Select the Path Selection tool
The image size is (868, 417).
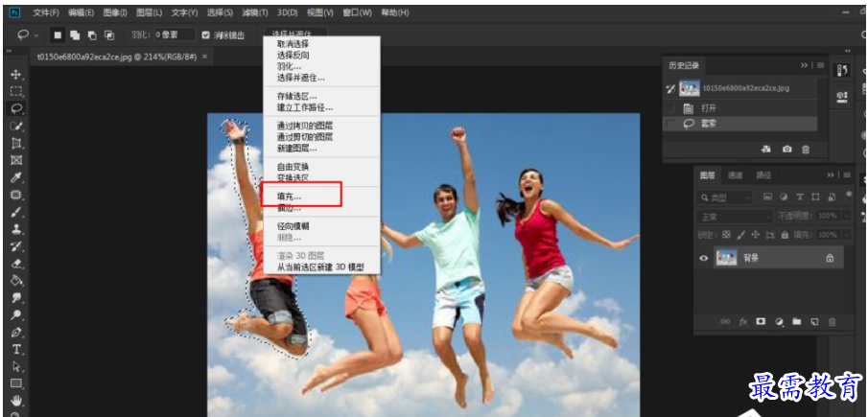click(16, 366)
